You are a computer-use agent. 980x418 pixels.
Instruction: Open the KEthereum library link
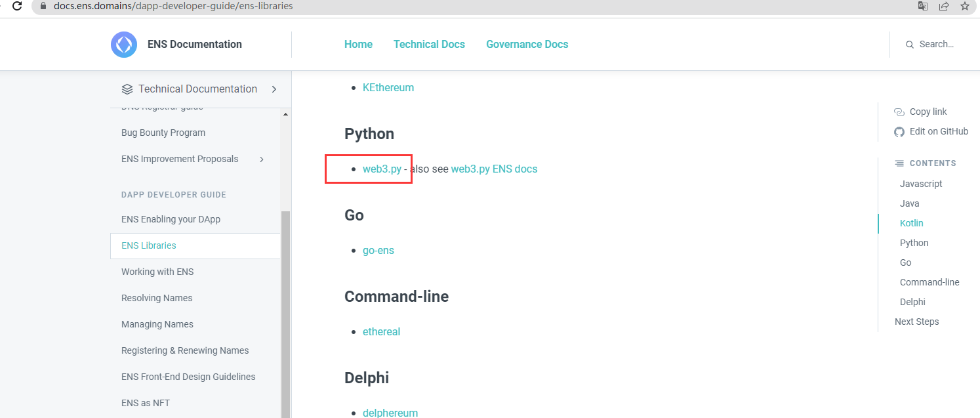388,87
